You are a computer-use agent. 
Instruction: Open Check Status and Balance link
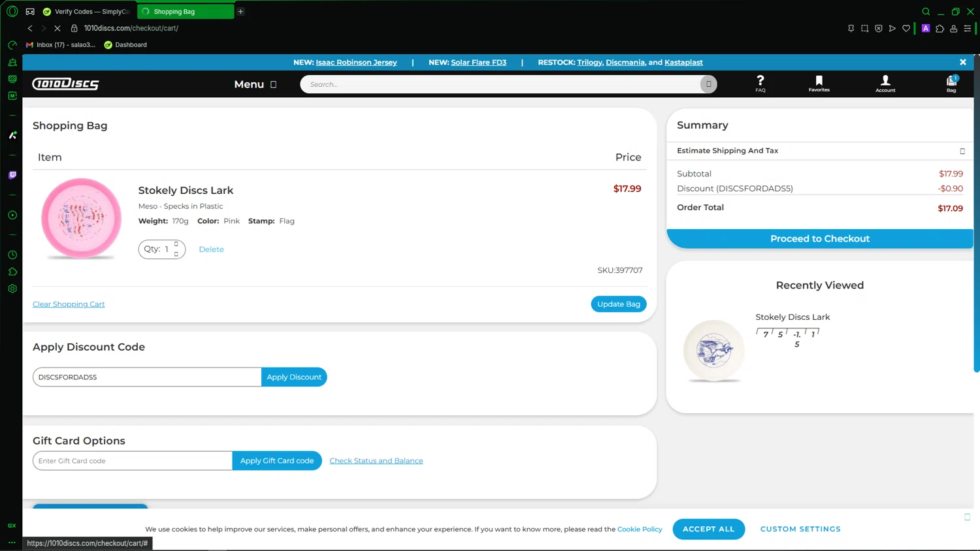pos(376,461)
